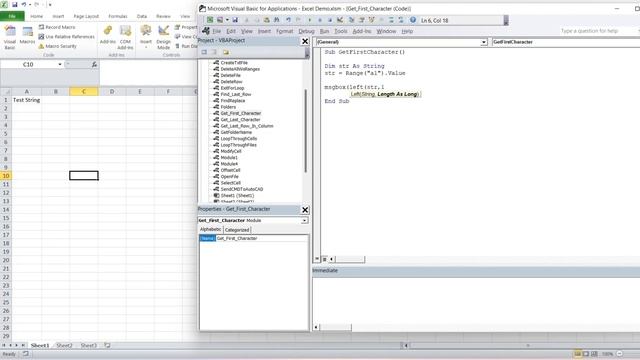Click the Reset stop icon in VBA toolbar
Screen dimensions: 640x360
pos(330,20)
